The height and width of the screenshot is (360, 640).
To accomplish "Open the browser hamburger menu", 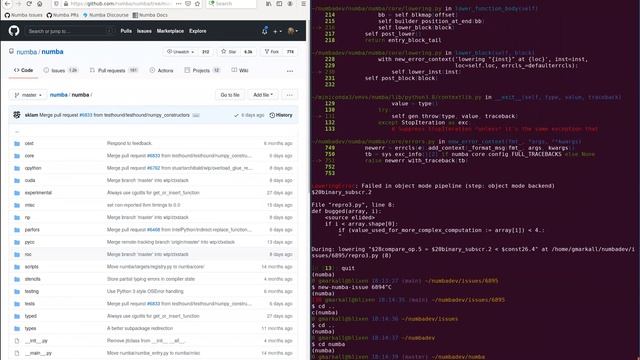I will [303, 4].
